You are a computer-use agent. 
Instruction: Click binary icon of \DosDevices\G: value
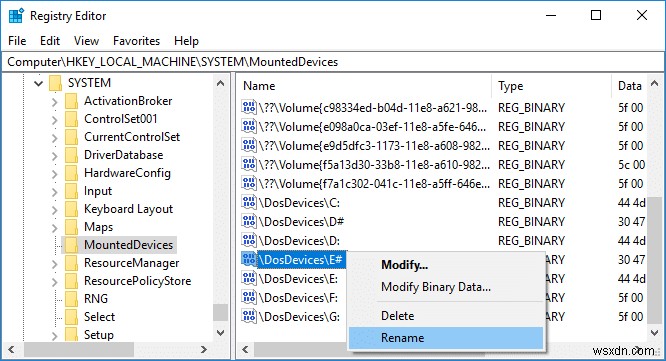tap(249, 316)
